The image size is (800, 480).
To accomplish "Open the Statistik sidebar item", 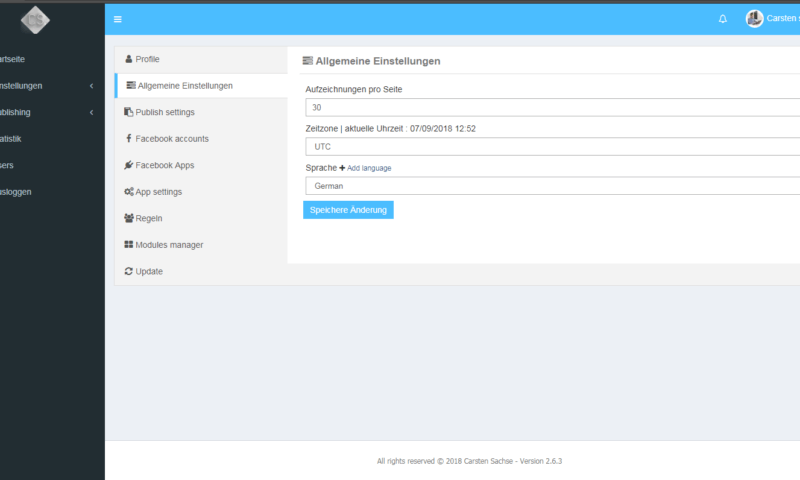I will 11,139.
